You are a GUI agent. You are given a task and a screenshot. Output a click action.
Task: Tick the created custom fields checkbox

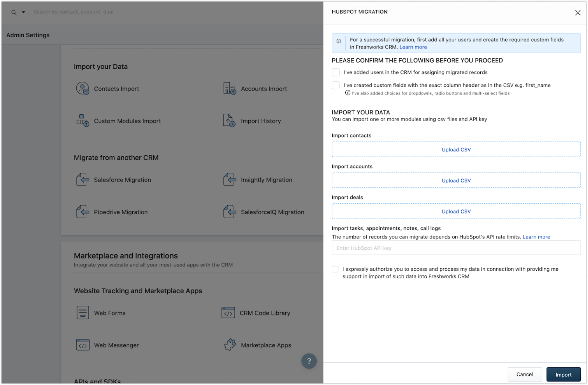click(x=336, y=85)
